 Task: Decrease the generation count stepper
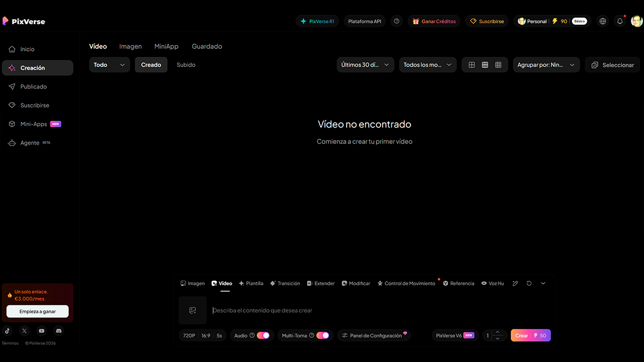(497, 338)
